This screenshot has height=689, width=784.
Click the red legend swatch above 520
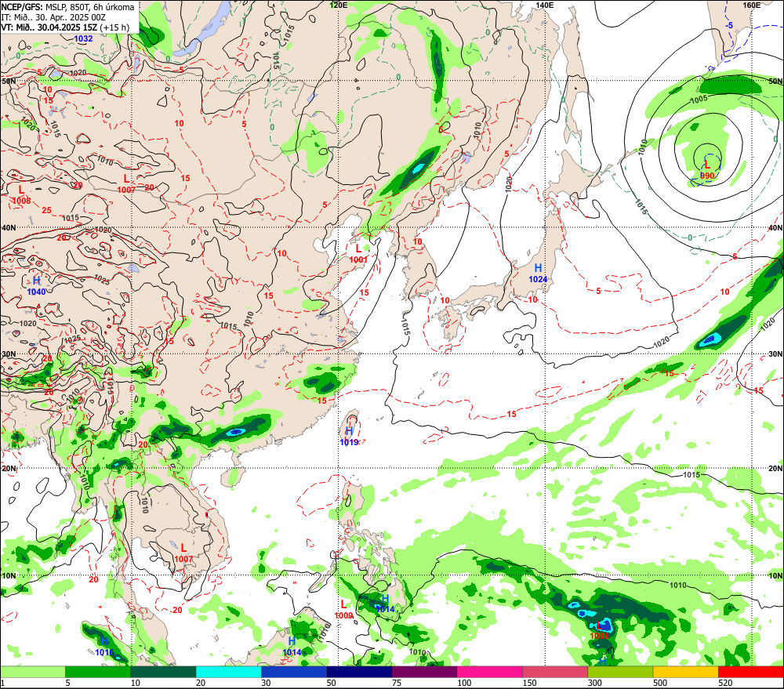pos(751,672)
